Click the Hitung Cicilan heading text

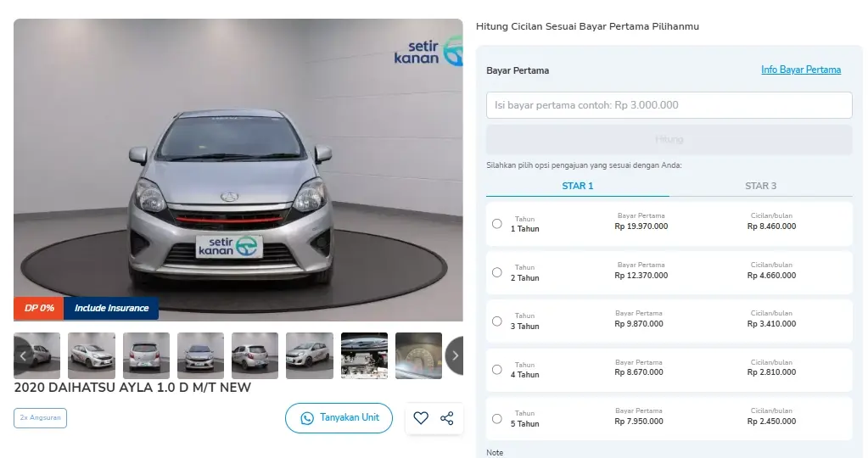pos(587,26)
